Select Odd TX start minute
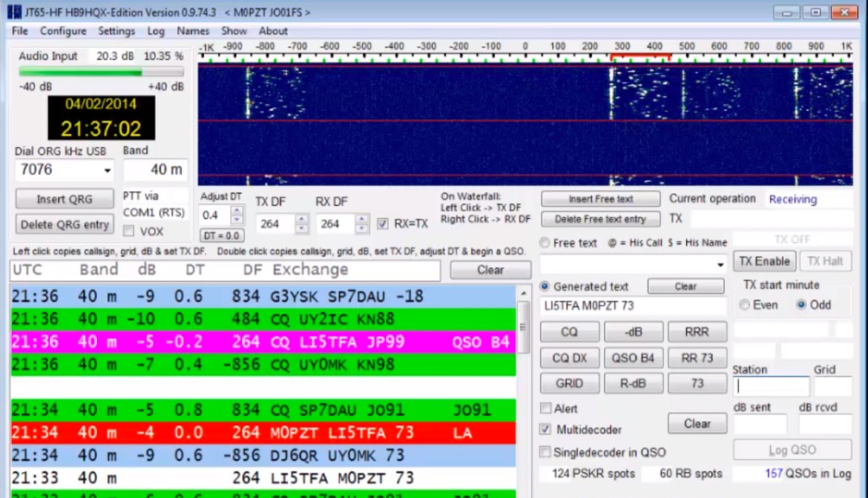The image size is (868, 498). (x=801, y=305)
